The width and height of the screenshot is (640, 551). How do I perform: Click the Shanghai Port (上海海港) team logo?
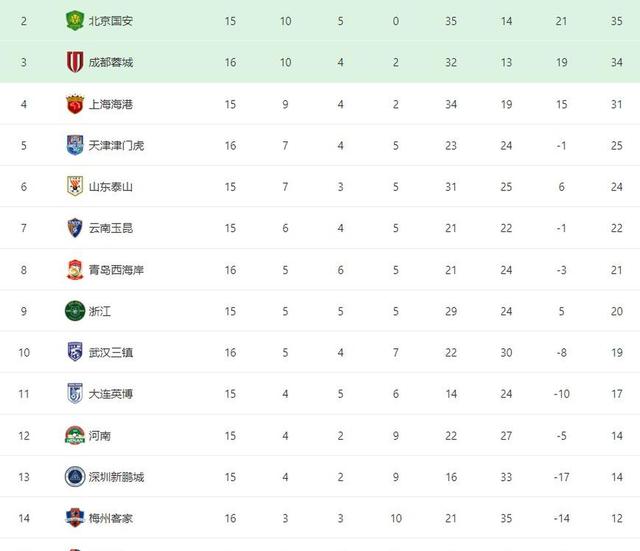coord(74,103)
